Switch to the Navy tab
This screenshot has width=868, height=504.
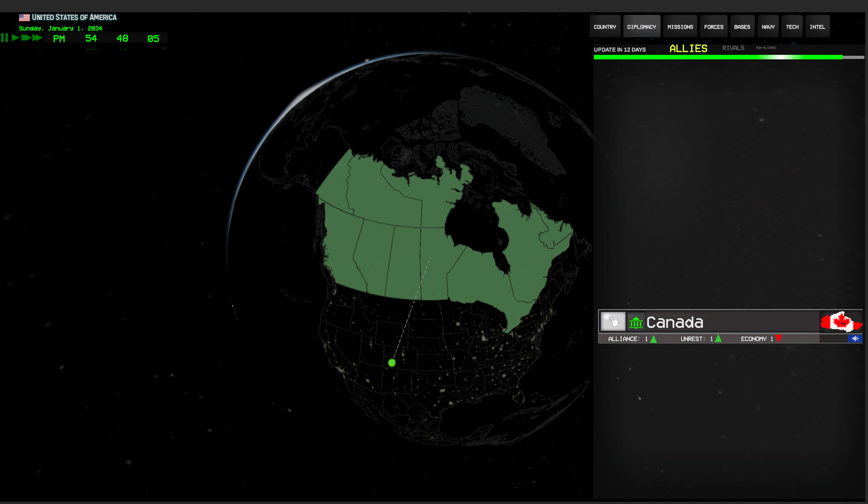(768, 26)
